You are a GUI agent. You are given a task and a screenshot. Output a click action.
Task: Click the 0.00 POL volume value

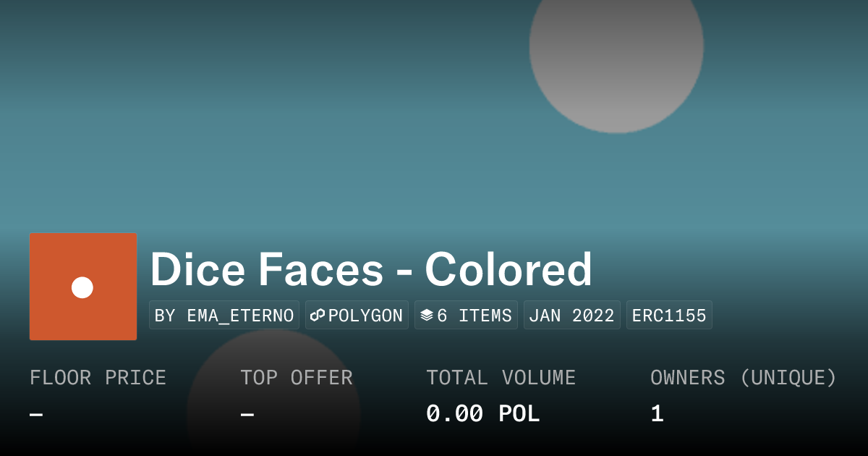point(482,414)
